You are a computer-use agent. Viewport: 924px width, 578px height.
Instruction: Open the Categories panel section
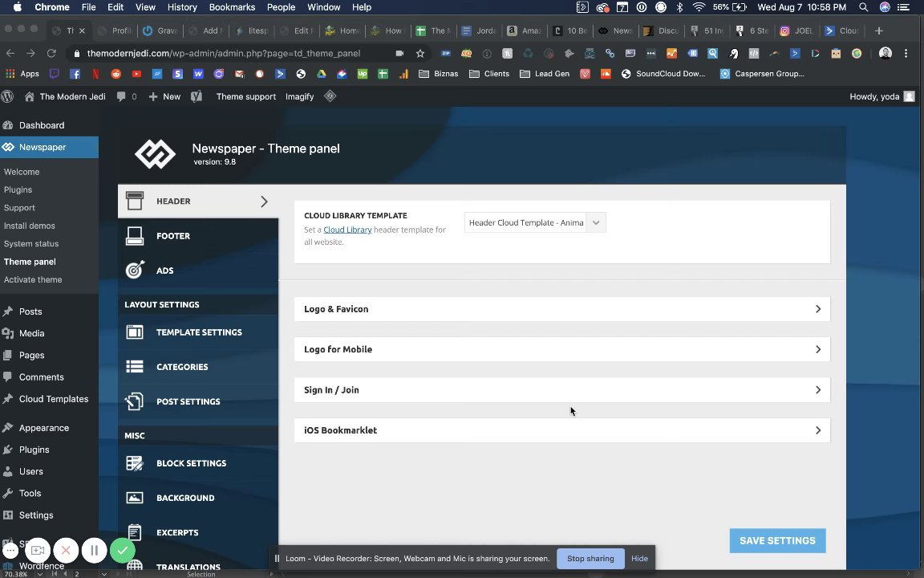click(x=198, y=367)
